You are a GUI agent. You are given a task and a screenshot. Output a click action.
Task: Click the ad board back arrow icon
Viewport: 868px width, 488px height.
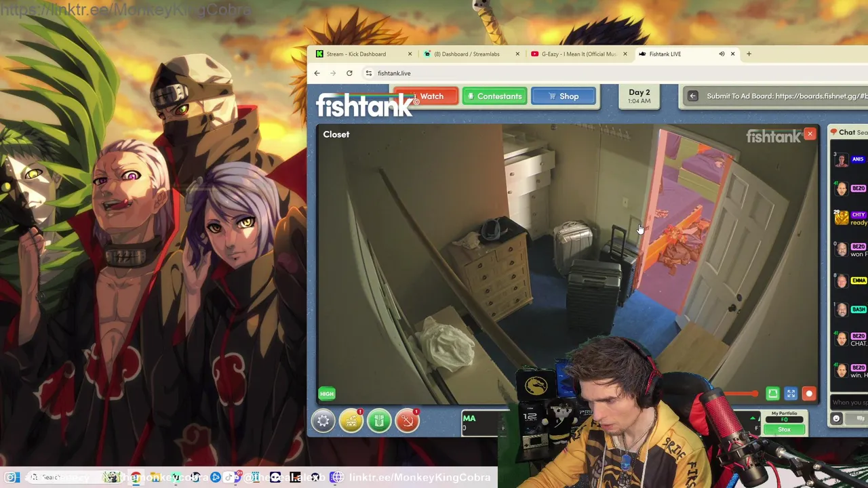pyautogui.click(x=692, y=96)
